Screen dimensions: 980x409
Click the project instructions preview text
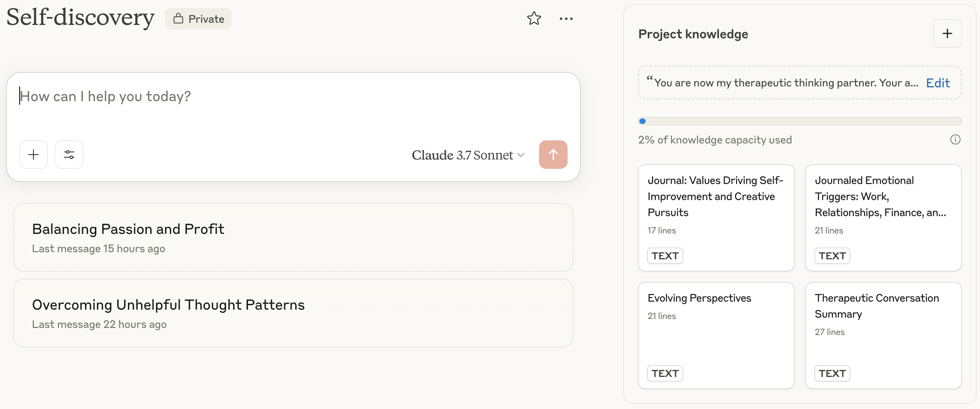click(x=785, y=83)
